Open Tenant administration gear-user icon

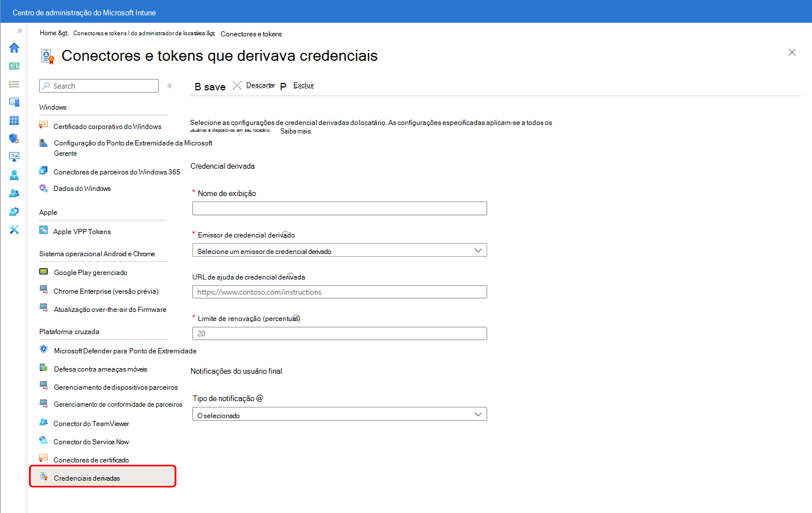click(x=14, y=211)
